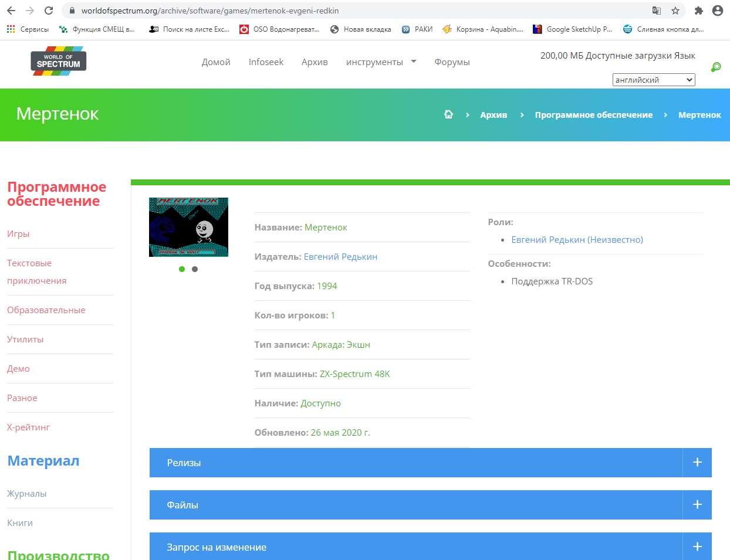Click the Архив breadcrumb link
This screenshot has height=560, width=730.
click(x=494, y=115)
